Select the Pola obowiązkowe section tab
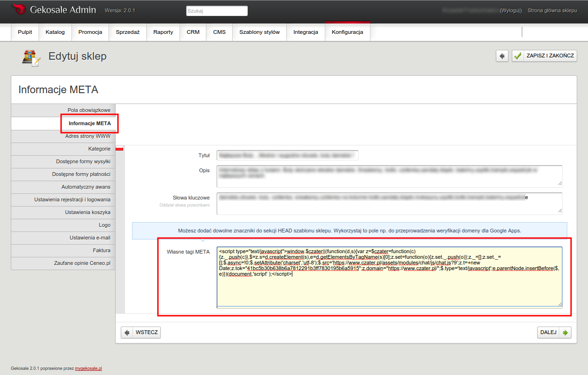This screenshot has height=375, width=588. coord(63,110)
